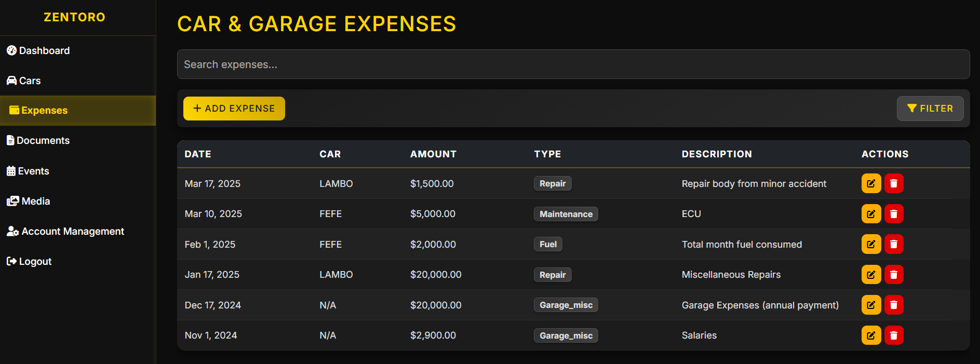
Task: Edit the Mar 17 LAMBO repair expense
Action: coord(871,183)
